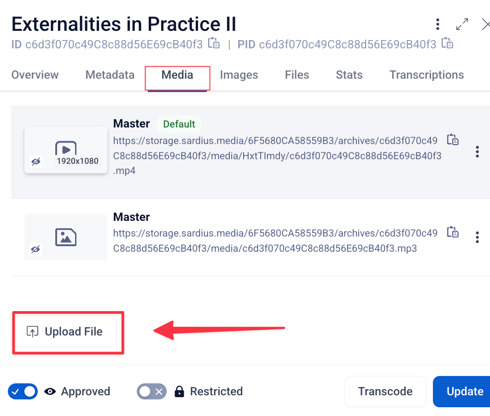Open the Transcriptions tab

point(427,75)
